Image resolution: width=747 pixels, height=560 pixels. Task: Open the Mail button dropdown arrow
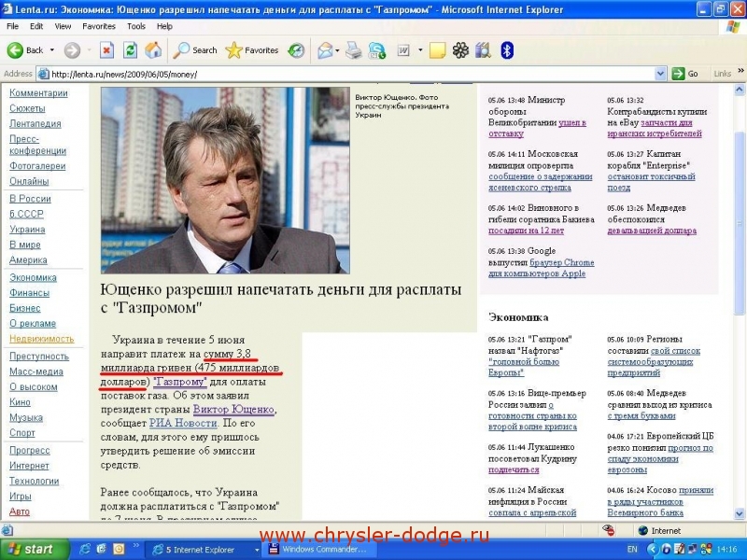[337, 50]
